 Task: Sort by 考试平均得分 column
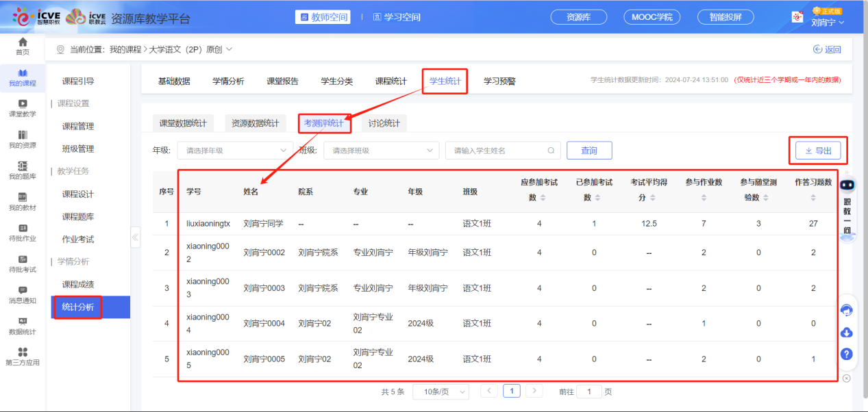point(653,198)
